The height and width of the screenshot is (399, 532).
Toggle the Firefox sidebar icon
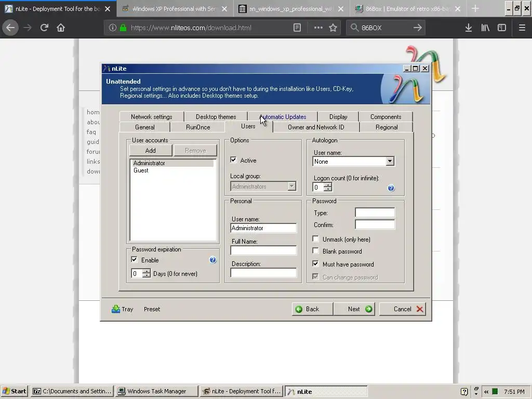coord(502,28)
